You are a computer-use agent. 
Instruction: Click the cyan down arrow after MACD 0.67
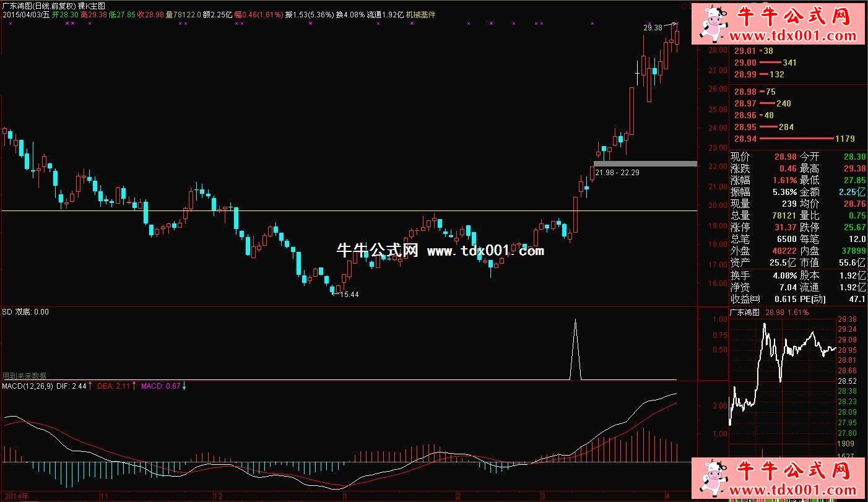[x=184, y=386]
